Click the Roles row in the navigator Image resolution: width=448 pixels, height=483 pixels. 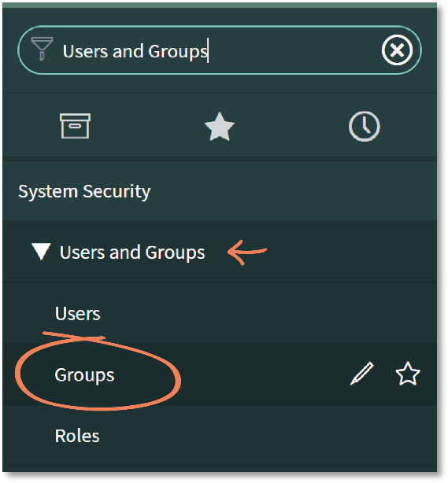point(220,436)
